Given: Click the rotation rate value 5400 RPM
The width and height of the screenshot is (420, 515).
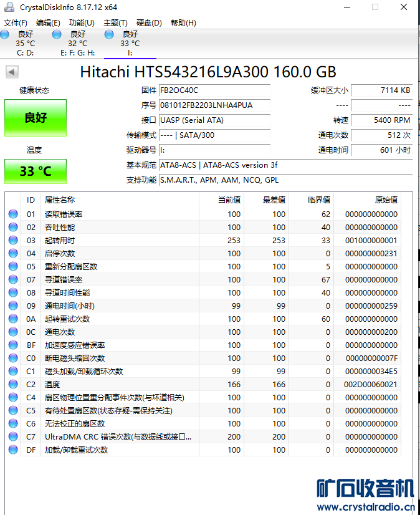Looking at the screenshot, I should (x=382, y=120).
